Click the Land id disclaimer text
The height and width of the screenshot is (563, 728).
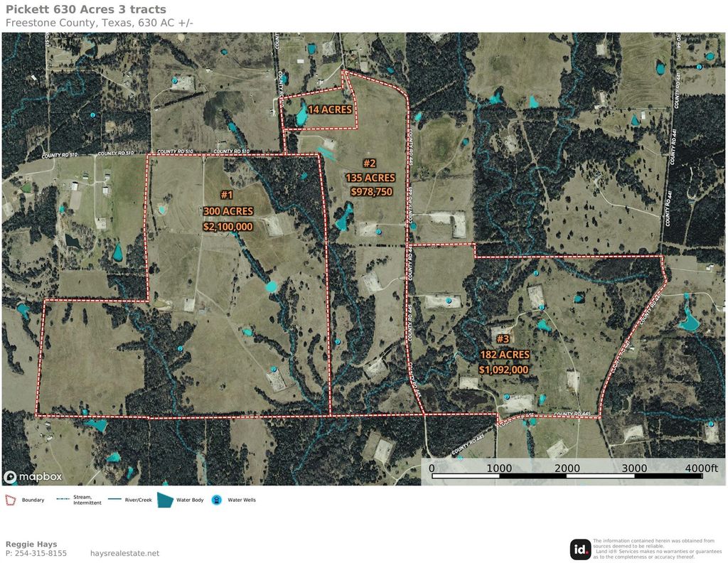pyautogui.click(x=658, y=549)
